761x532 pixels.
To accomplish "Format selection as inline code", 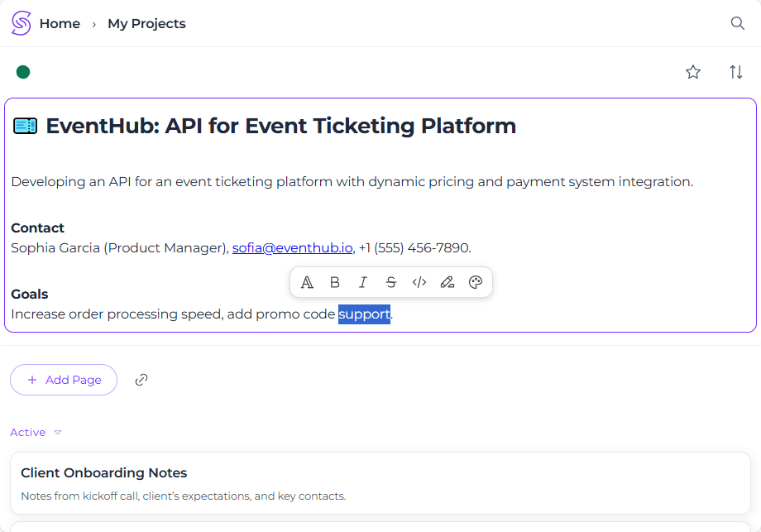I will coord(419,282).
